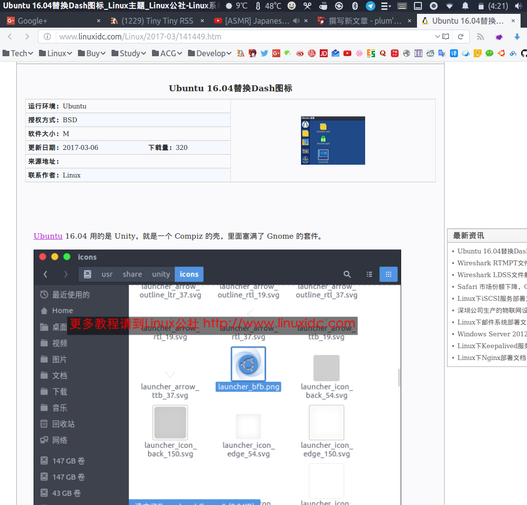The height and width of the screenshot is (505, 527).
Task: Open the JD bookmark icon
Action: (x=324, y=53)
